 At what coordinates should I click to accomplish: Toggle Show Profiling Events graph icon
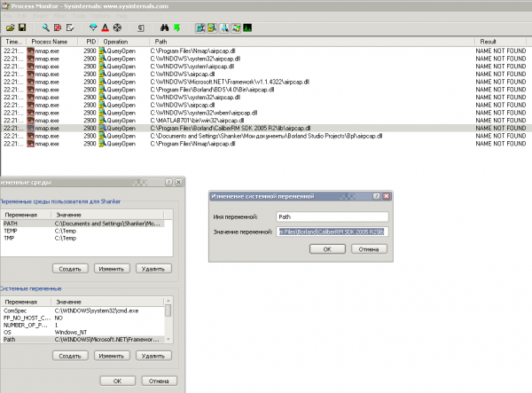click(247, 28)
